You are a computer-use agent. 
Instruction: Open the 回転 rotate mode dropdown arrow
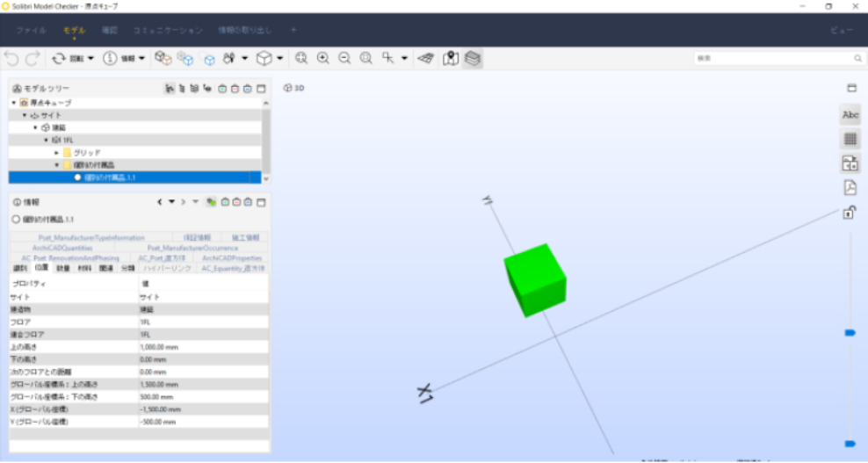tap(90, 58)
